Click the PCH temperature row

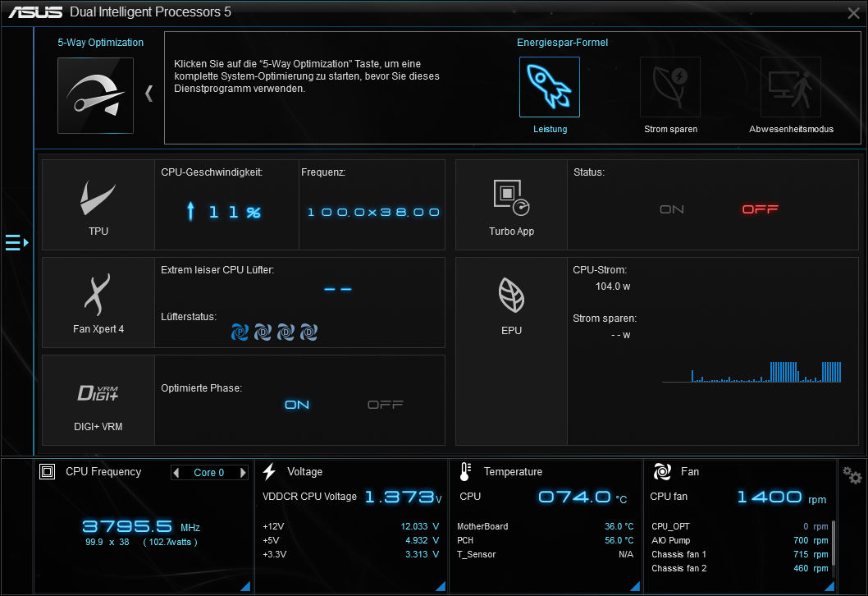click(546, 540)
